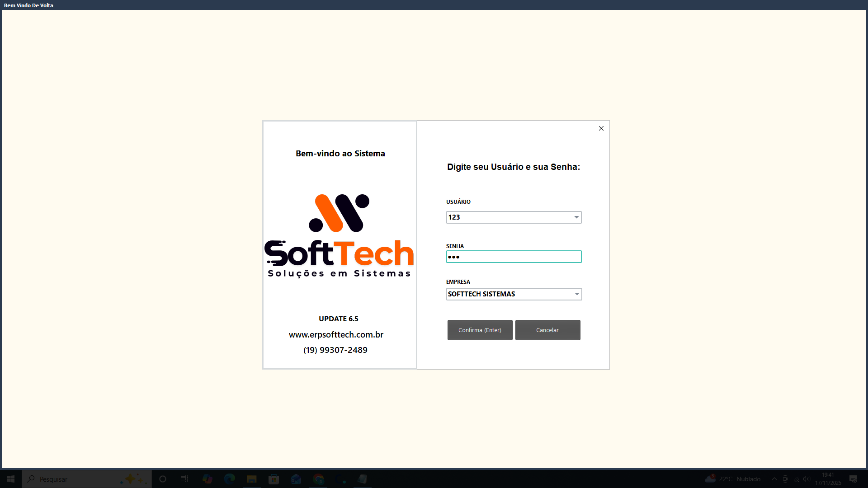Open Task View
The width and height of the screenshot is (868, 488).
[184, 479]
